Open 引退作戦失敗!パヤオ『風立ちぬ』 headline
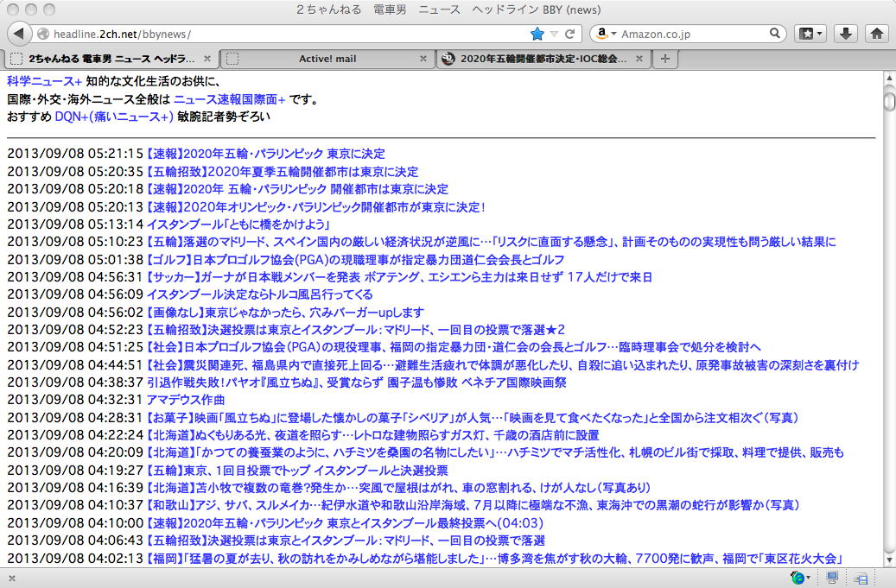896x588 pixels. [x=357, y=383]
